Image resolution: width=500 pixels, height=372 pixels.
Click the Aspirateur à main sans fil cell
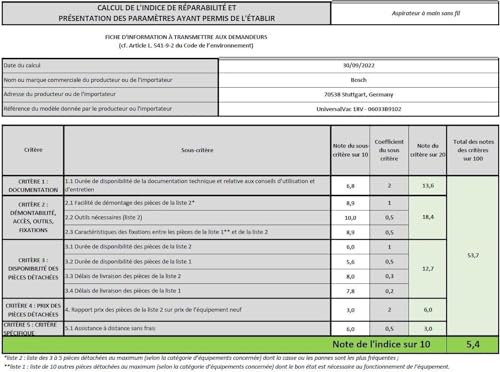click(415, 13)
